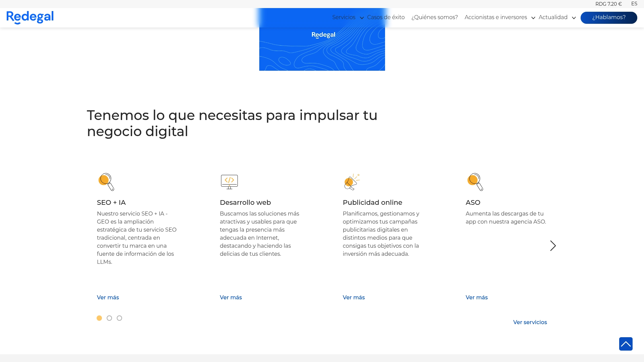Open the Casos de éxito page
This screenshot has height=362, width=644.
pos(386,17)
